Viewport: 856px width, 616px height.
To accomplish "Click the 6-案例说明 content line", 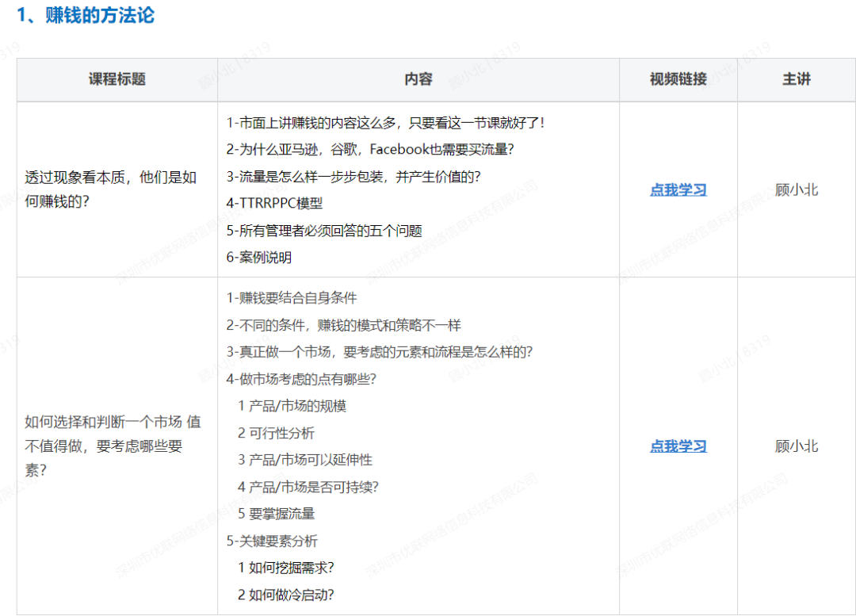I will pyautogui.click(x=258, y=257).
